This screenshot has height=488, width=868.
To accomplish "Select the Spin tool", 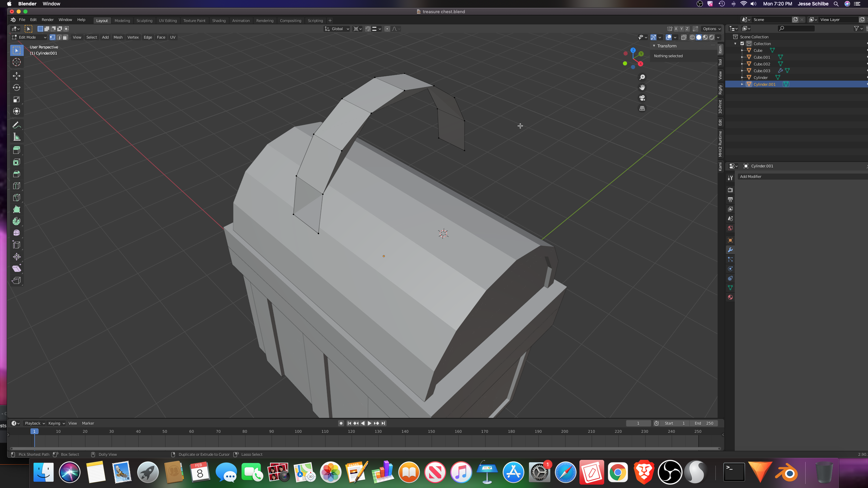I will tap(16, 221).
